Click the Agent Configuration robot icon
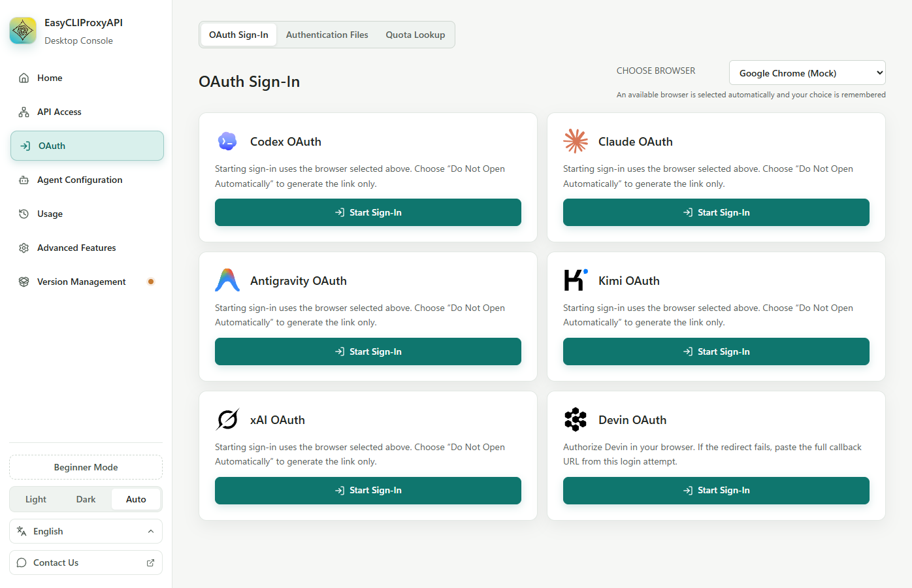Screen dimensions: 912x588 point(24,180)
